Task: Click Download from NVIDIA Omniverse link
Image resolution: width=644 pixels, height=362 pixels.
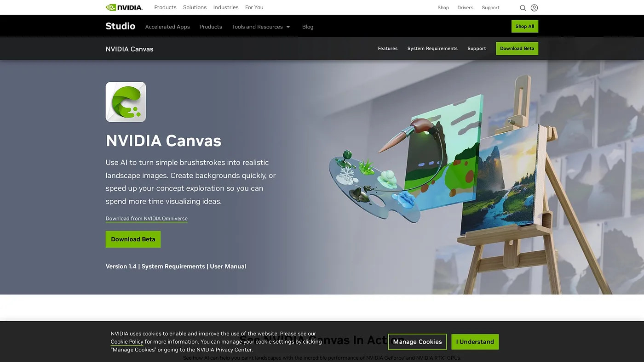Action: click(x=146, y=219)
